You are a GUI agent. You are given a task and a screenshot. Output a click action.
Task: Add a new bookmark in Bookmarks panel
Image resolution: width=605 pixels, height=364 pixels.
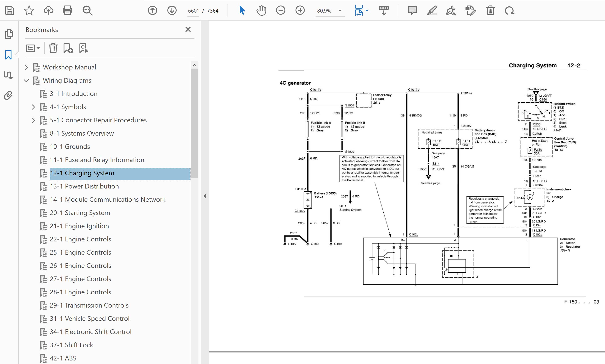[x=68, y=48]
